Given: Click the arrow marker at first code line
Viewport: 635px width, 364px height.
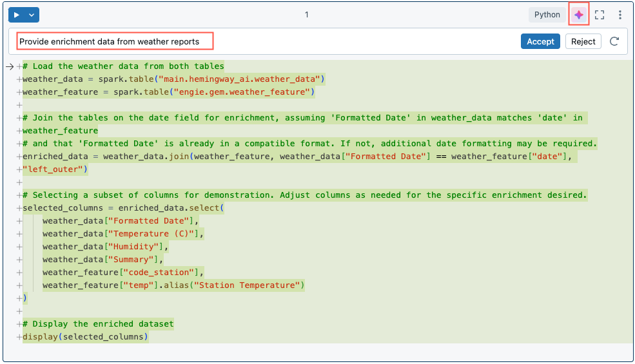Looking at the screenshot, I should (x=10, y=66).
